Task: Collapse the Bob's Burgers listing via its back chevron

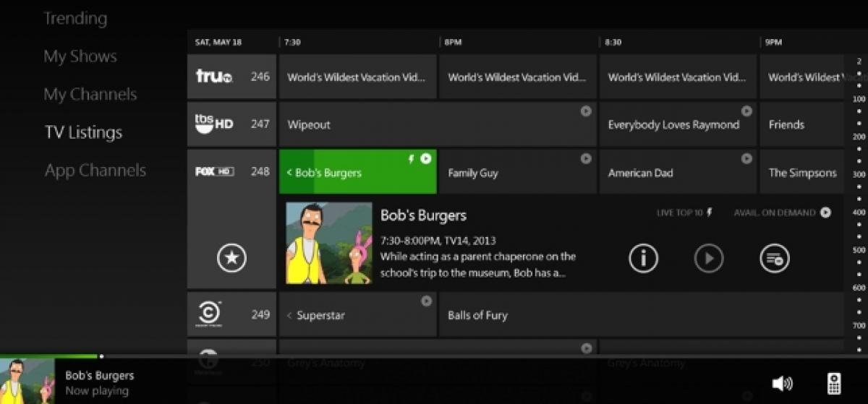Action: click(x=289, y=173)
